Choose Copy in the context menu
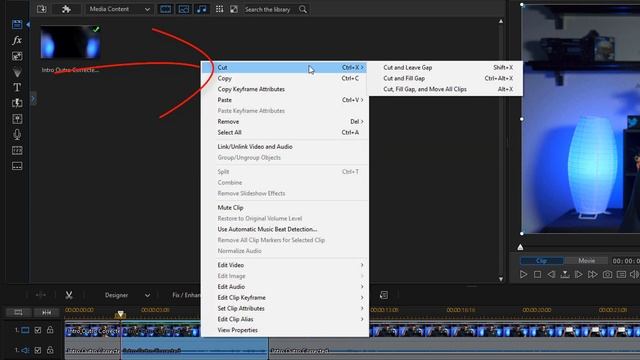This screenshot has height=360, width=640. coord(285,78)
